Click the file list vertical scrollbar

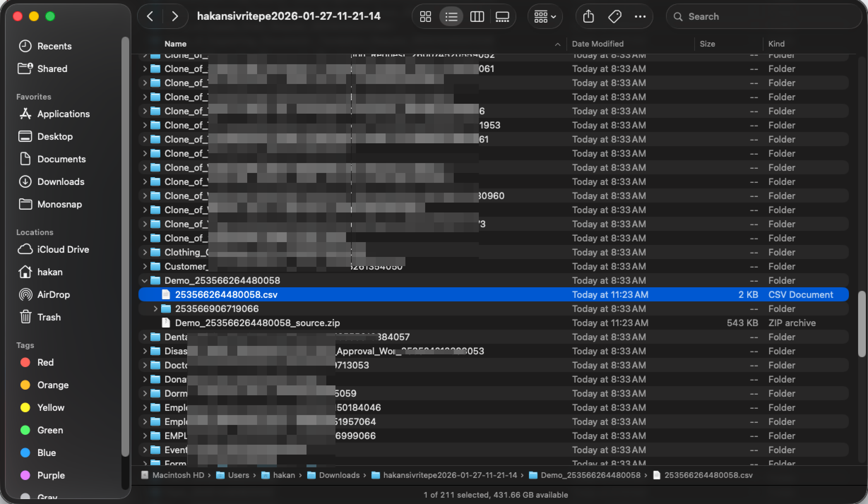pos(862,324)
